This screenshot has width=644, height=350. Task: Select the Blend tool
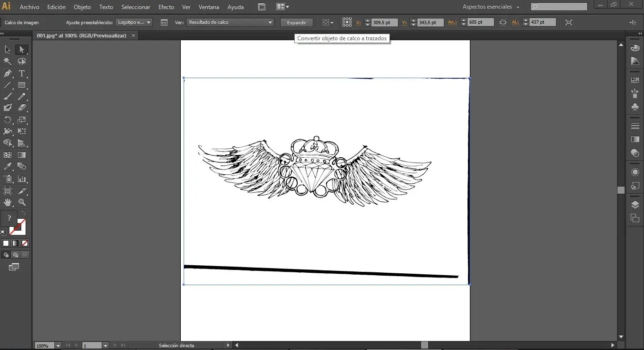tap(22, 166)
